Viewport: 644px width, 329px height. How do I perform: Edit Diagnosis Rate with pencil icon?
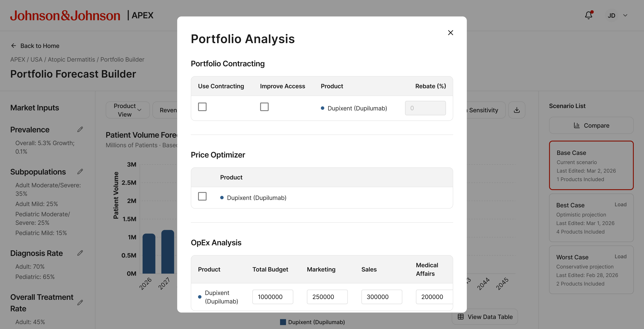click(x=80, y=253)
